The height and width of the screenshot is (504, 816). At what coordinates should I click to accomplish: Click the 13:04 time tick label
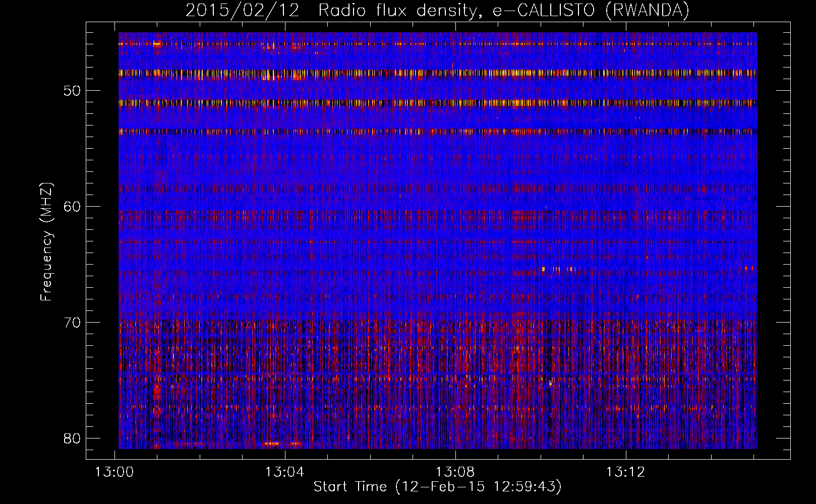(285, 472)
